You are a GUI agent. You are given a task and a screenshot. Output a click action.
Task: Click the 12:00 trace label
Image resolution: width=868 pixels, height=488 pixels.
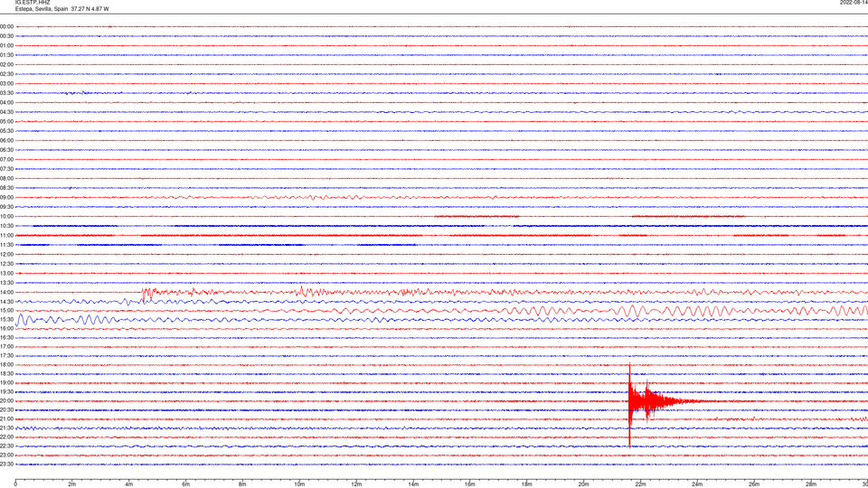click(6, 255)
